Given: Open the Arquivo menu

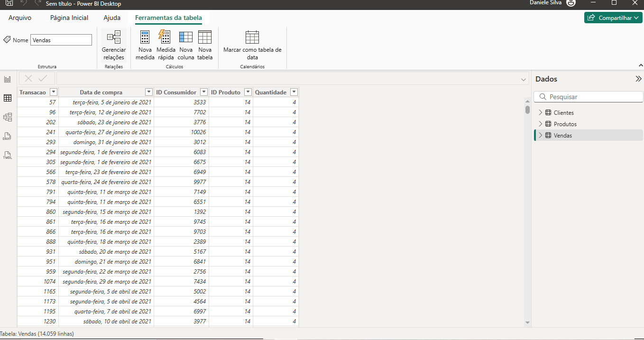Looking at the screenshot, I should pyautogui.click(x=20, y=18).
